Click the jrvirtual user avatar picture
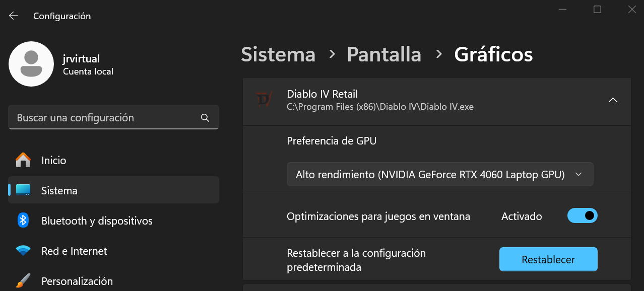The width and height of the screenshot is (644, 291). click(31, 64)
